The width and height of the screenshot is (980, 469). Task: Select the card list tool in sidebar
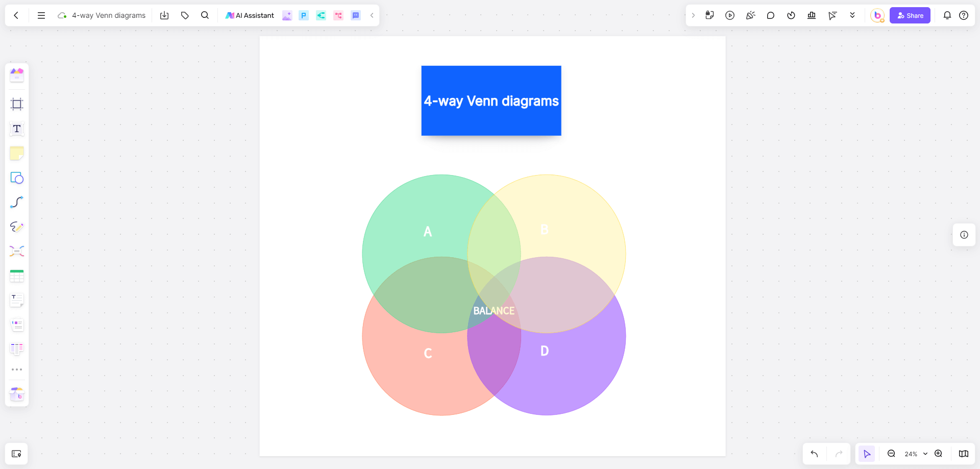(x=17, y=325)
